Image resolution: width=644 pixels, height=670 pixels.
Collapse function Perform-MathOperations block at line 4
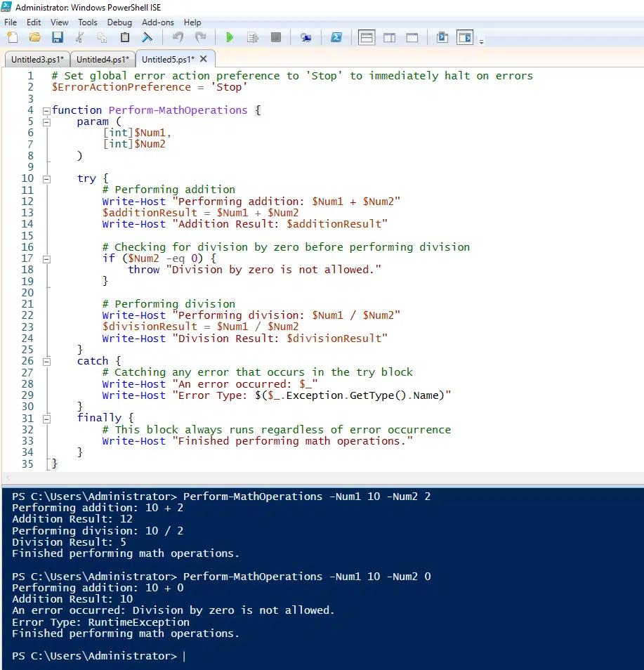[x=46, y=111]
